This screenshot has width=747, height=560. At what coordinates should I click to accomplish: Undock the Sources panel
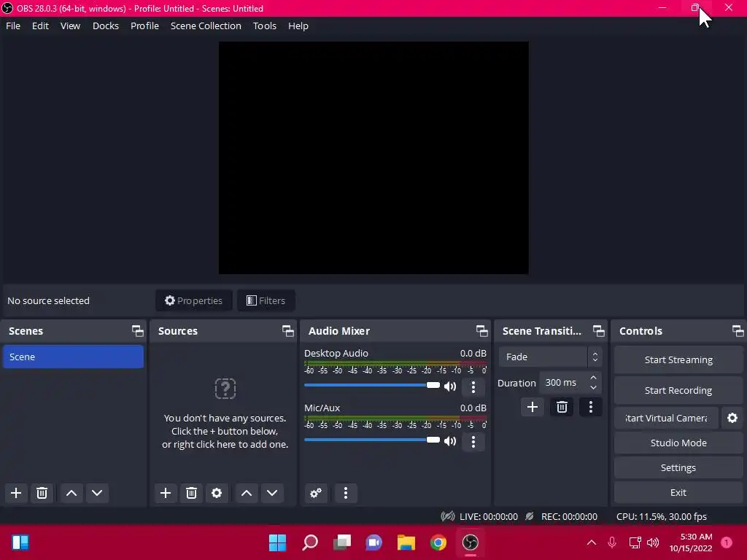click(287, 331)
